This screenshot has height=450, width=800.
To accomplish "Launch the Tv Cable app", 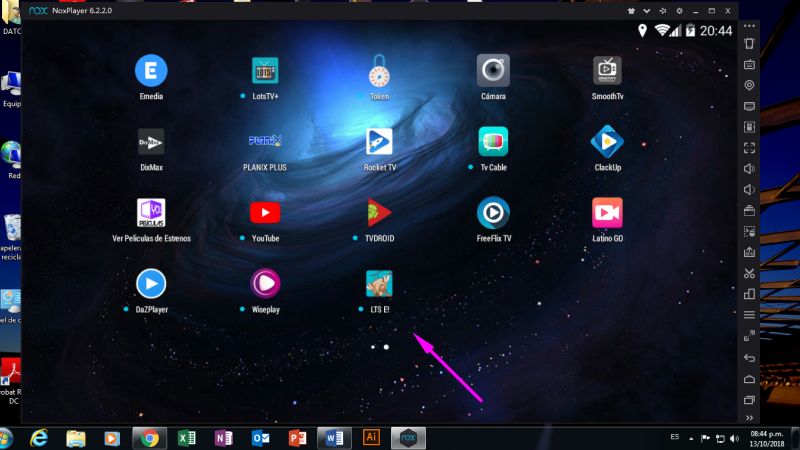I will coord(493,141).
